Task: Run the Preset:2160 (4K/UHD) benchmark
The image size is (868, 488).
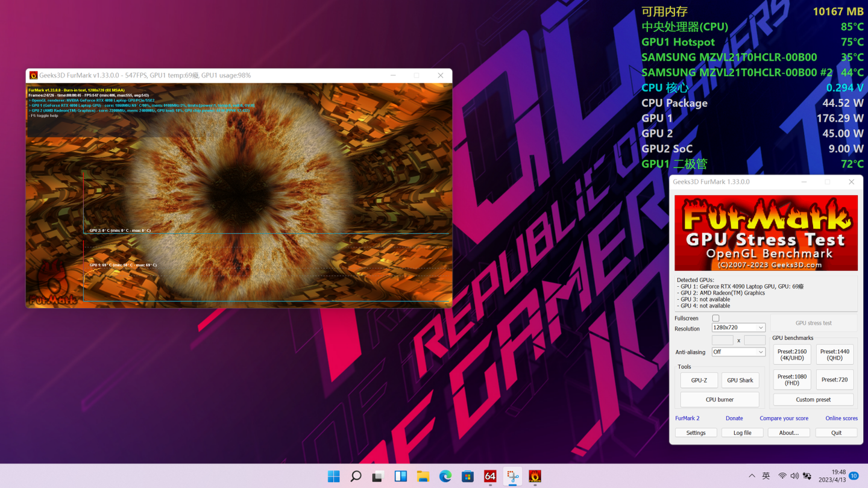Action: [792, 354]
